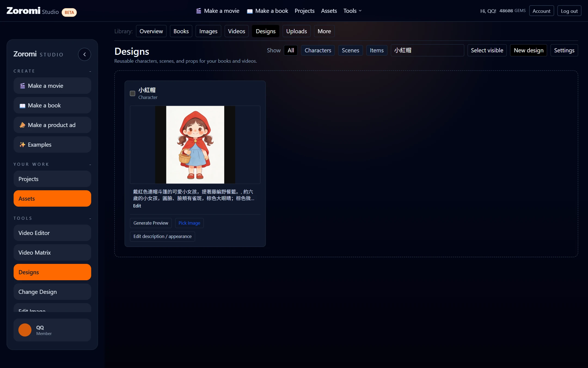Click the BETA badge
The image size is (588, 368).
tap(69, 12)
